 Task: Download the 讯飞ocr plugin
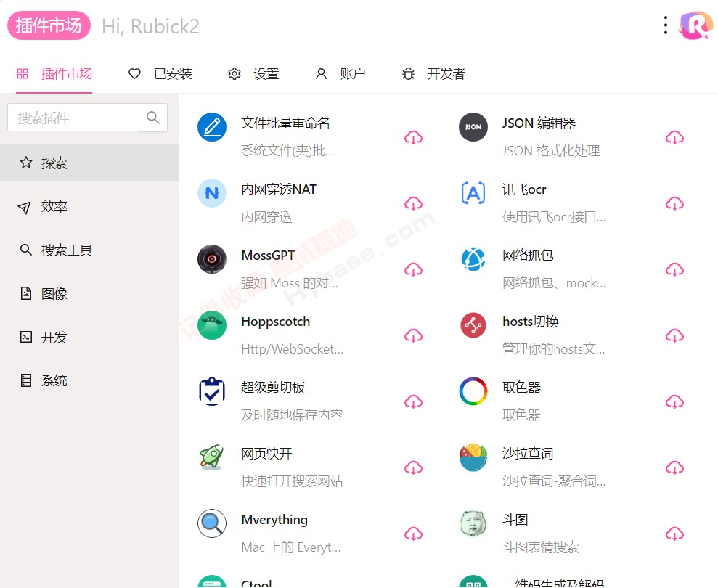point(674,203)
